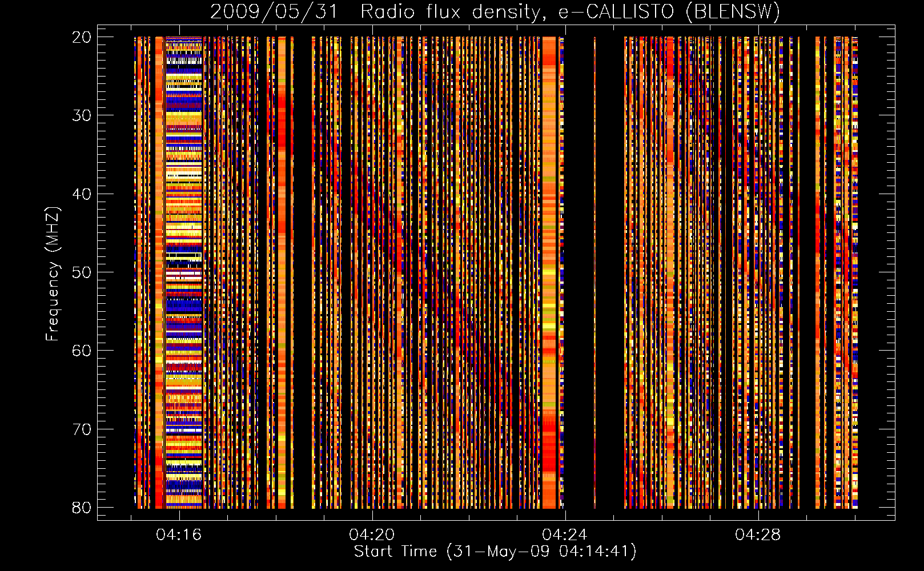Click the 40 MHz frequency tick label
The width and height of the screenshot is (924, 571).
(82, 194)
